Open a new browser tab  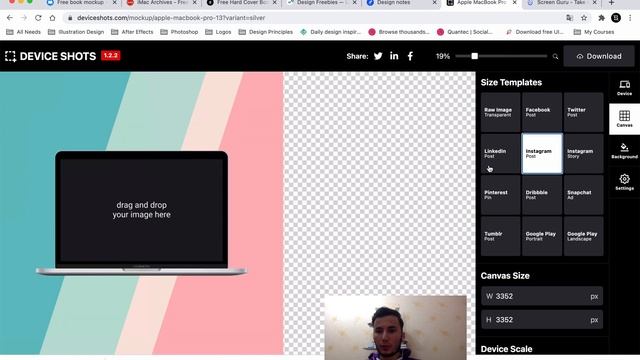tap(611, 3)
